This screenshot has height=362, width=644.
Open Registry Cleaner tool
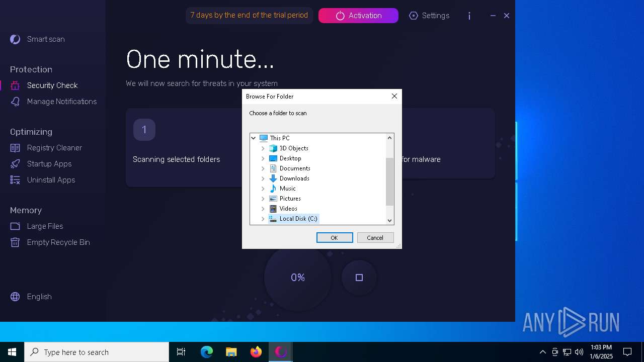click(x=54, y=148)
